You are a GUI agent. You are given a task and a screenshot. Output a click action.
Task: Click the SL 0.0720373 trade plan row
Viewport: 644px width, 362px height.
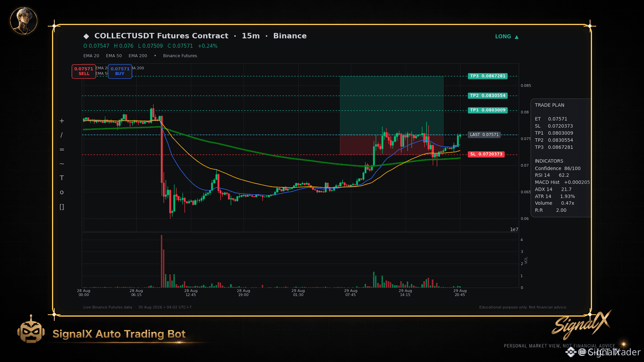coord(554,126)
